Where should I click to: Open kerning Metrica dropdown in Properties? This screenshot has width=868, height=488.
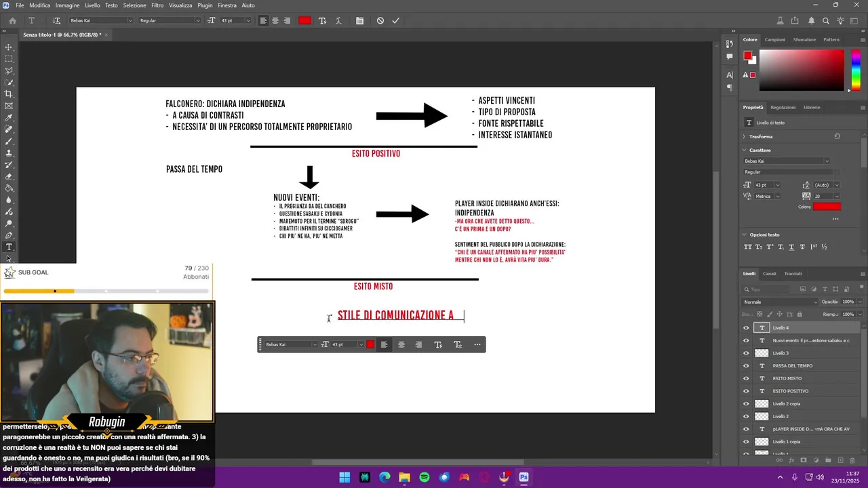[x=777, y=196]
